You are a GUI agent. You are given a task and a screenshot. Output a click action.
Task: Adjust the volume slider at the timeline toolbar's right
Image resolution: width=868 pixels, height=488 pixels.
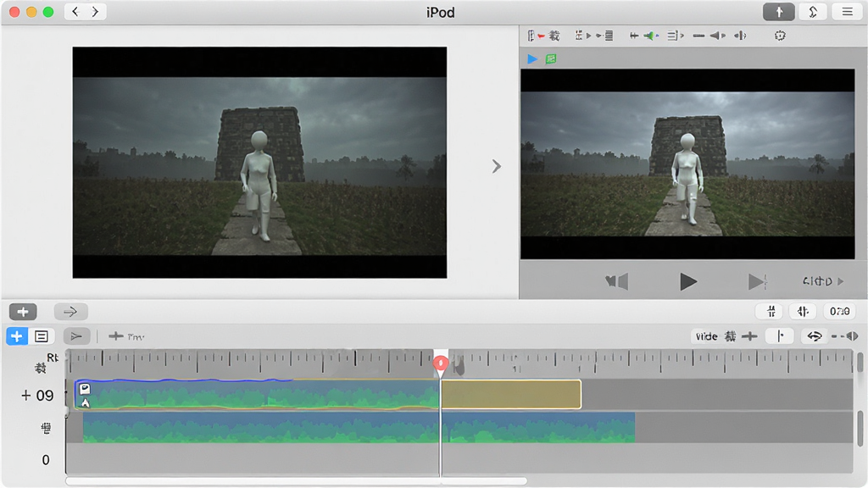point(845,336)
